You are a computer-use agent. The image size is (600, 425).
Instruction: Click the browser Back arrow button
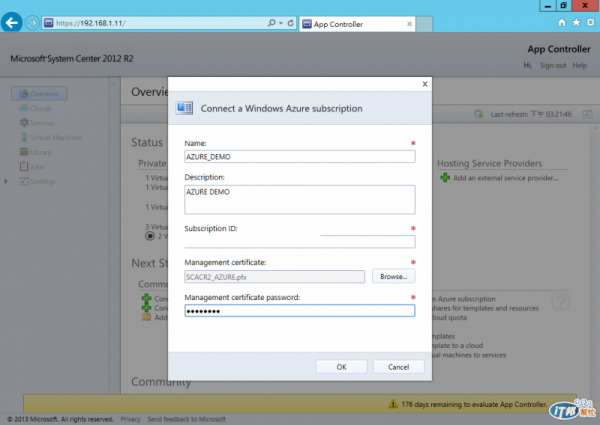pos(11,23)
